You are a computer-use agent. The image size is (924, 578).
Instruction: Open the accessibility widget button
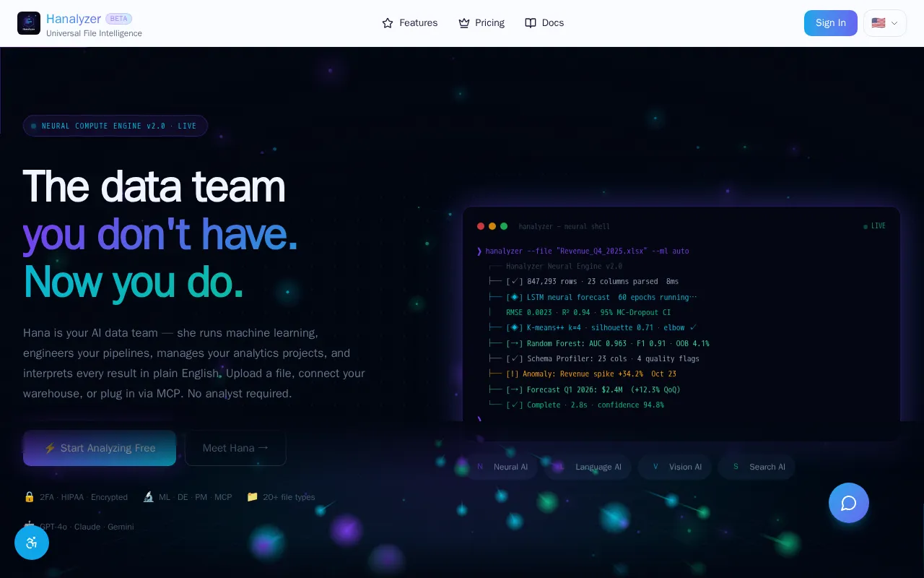[32, 543]
